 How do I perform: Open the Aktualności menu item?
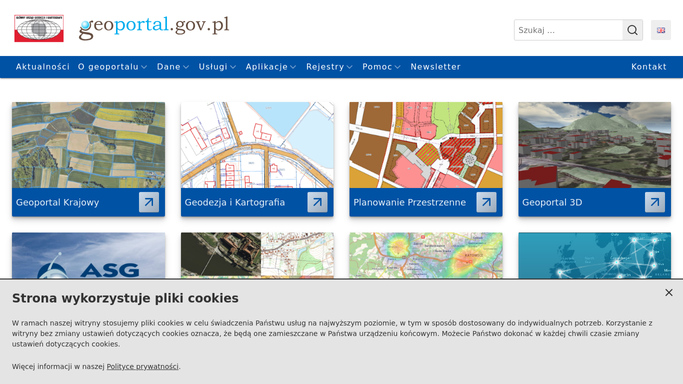(x=43, y=67)
